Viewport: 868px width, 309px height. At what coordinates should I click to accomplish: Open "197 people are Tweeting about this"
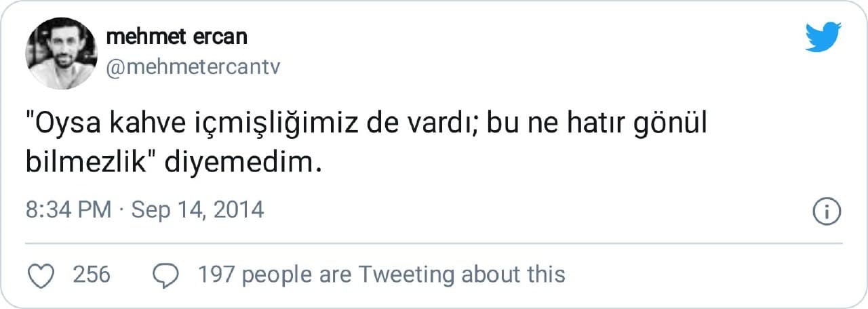pyautogui.click(x=381, y=274)
